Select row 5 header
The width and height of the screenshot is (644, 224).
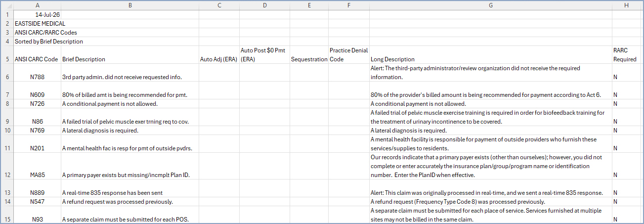pyautogui.click(x=7, y=55)
